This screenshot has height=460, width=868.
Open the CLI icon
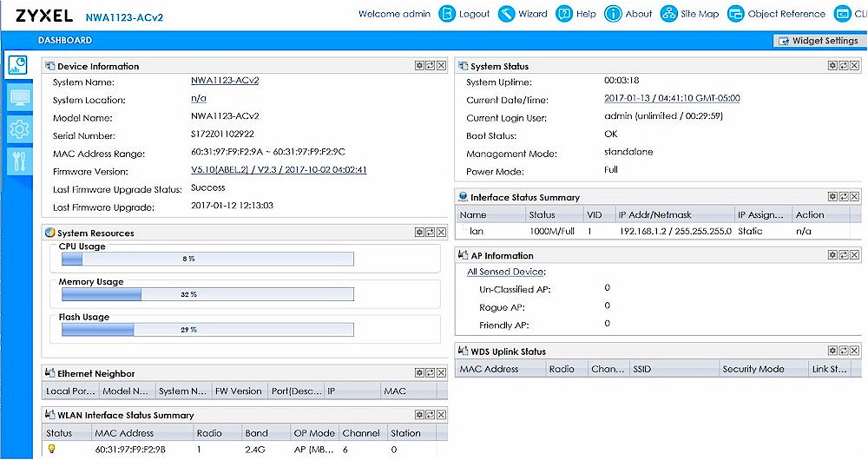[x=842, y=14]
